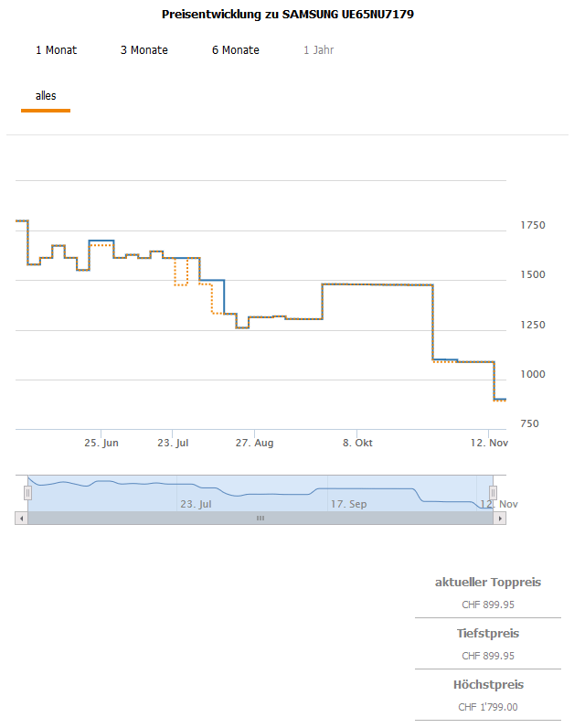Click the aktueller Toppreis heading
574x728 pixels.
coord(488,583)
